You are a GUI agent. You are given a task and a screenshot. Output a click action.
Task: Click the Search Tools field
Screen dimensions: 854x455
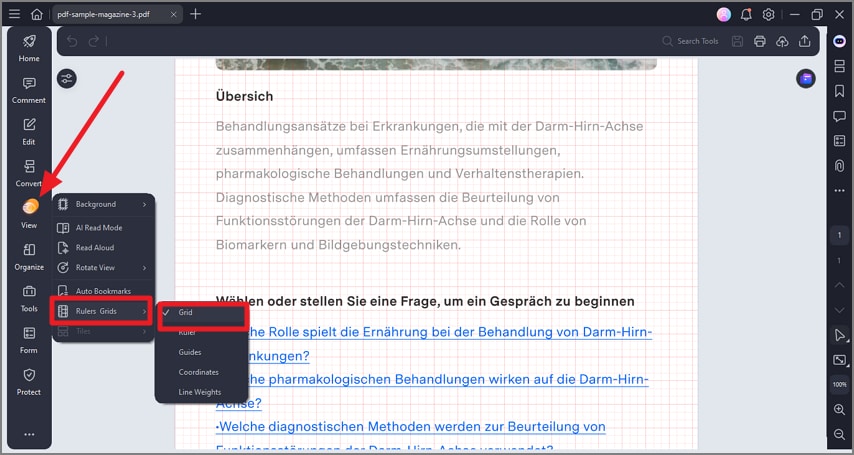point(691,41)
